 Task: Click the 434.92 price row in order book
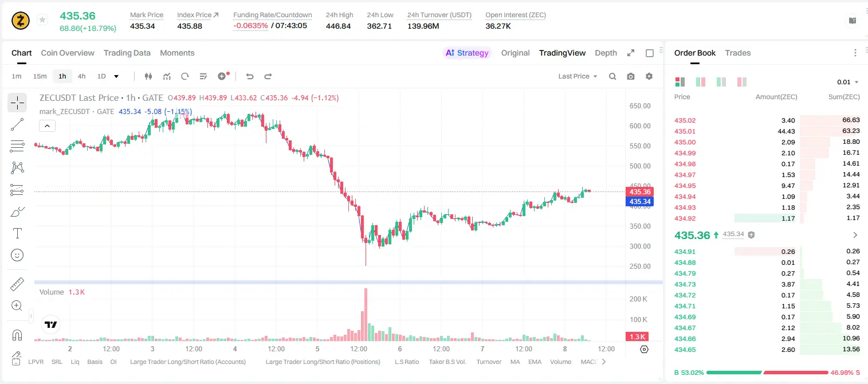pos(767,218)
